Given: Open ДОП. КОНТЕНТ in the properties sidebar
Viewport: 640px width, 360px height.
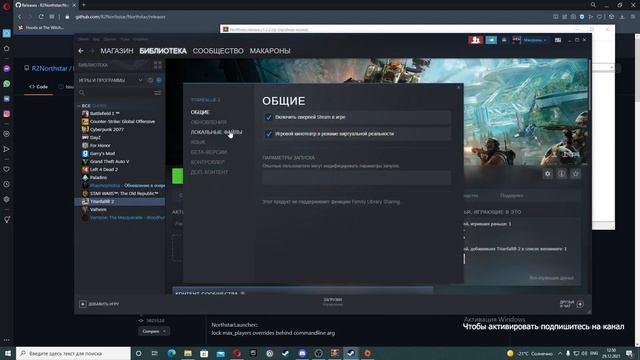Looking at the screenshot, I should pyautogui.click(x=209, y=172).
